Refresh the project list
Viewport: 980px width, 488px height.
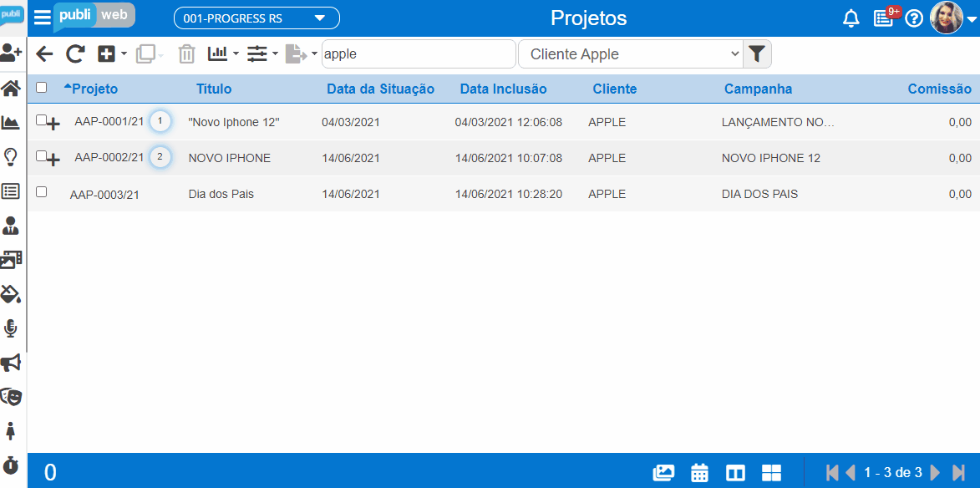pos(76,54)
